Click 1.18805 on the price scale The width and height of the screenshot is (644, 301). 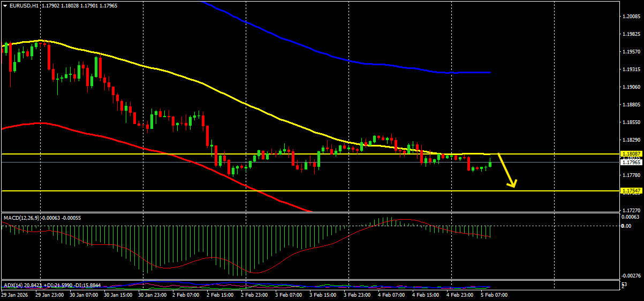pyautogui.click(x=631, y=105)
